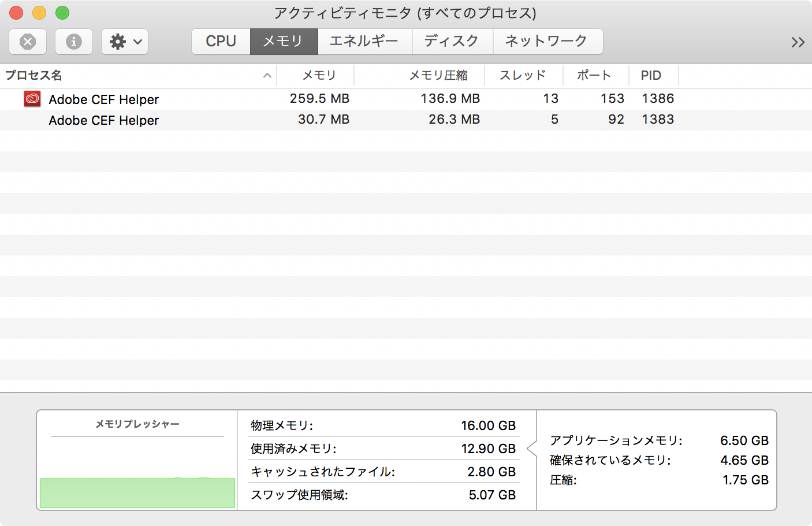Click the アプリケーションメモリ 6.50 GB entry
The height and width of the screenshot is (526, 812).
coord(659,440)
